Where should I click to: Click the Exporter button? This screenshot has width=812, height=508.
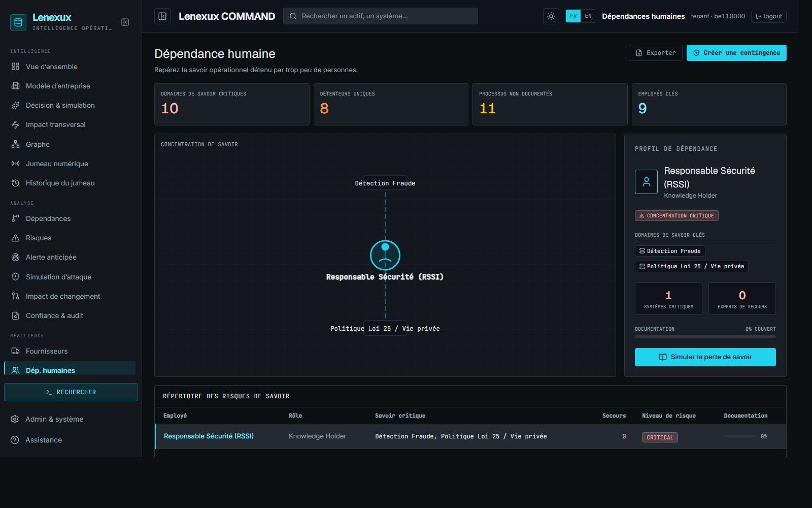click(655, 53)
